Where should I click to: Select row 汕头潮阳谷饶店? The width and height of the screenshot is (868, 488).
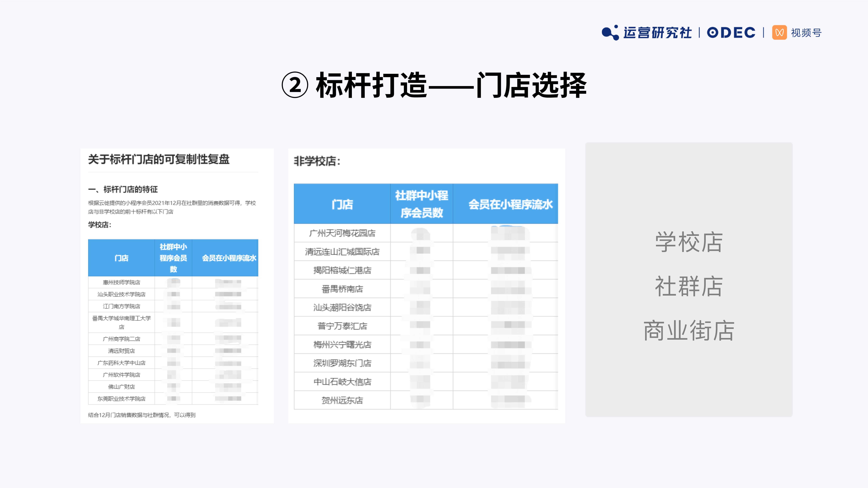point(426,307)
